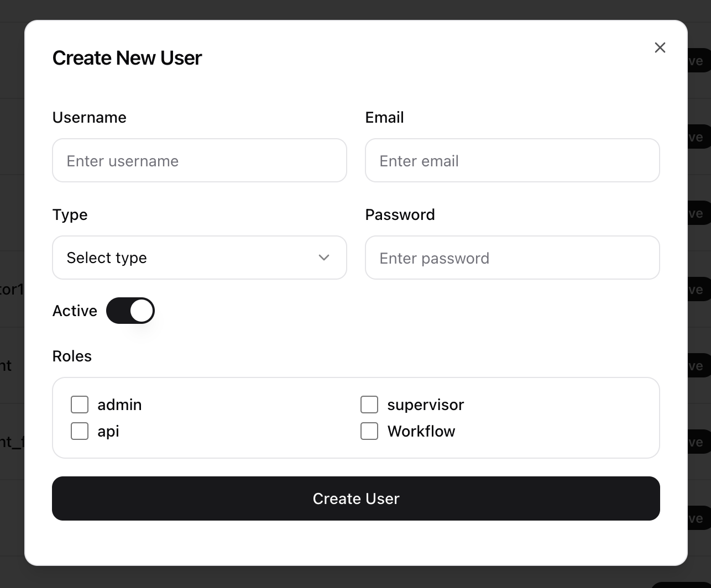The image size is (711, 588).
Task: Click the supervisor label text
Action: coord(425,405)
